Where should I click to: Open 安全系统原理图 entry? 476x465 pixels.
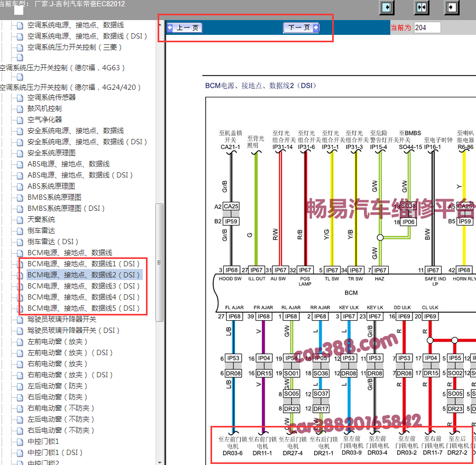(52, 153)
